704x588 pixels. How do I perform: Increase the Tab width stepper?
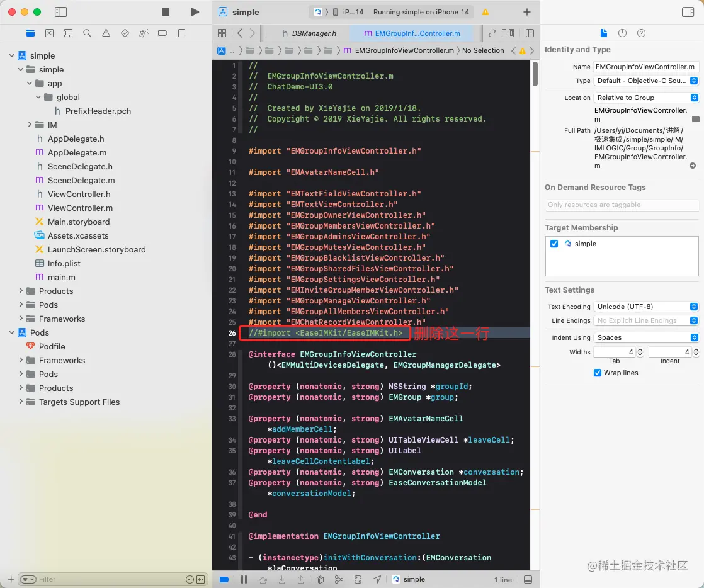tap(640, 349)
